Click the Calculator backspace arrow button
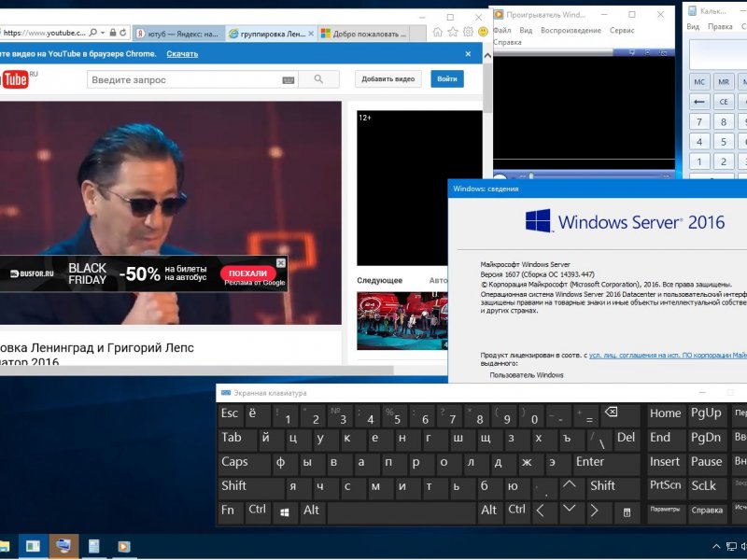 click(699, 102)
